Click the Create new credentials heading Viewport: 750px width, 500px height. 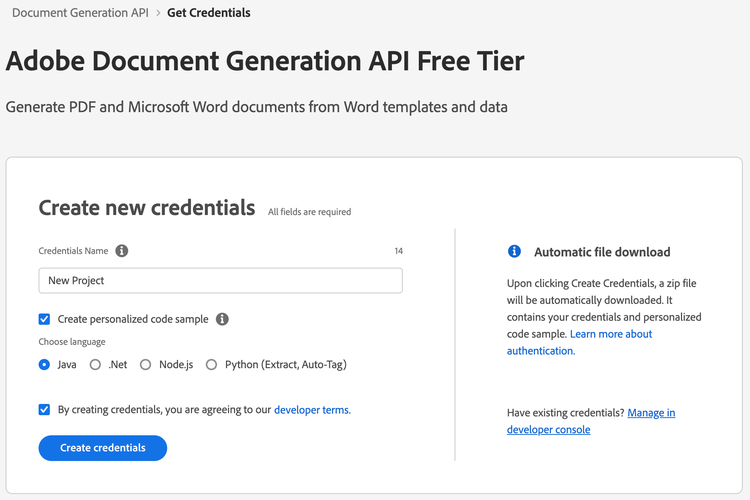tap(147, 208)
